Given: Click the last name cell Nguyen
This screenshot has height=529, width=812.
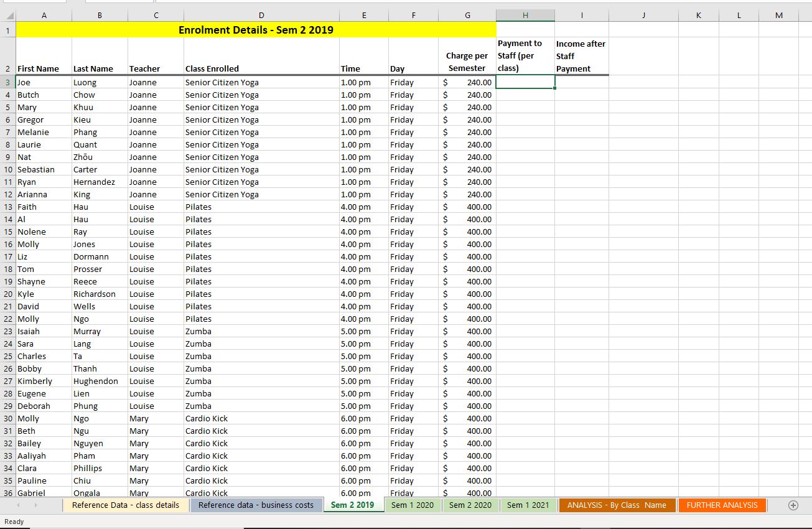Looking at the screenshot, I should [100, 443].
